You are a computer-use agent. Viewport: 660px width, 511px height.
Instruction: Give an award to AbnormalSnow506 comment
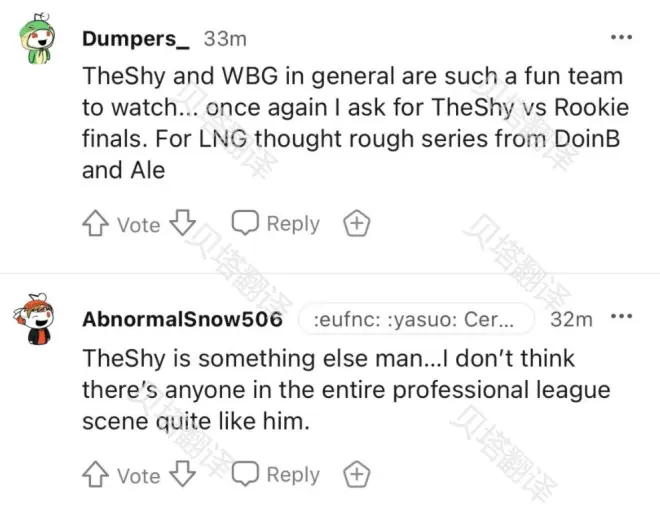[x=357, y=474]
